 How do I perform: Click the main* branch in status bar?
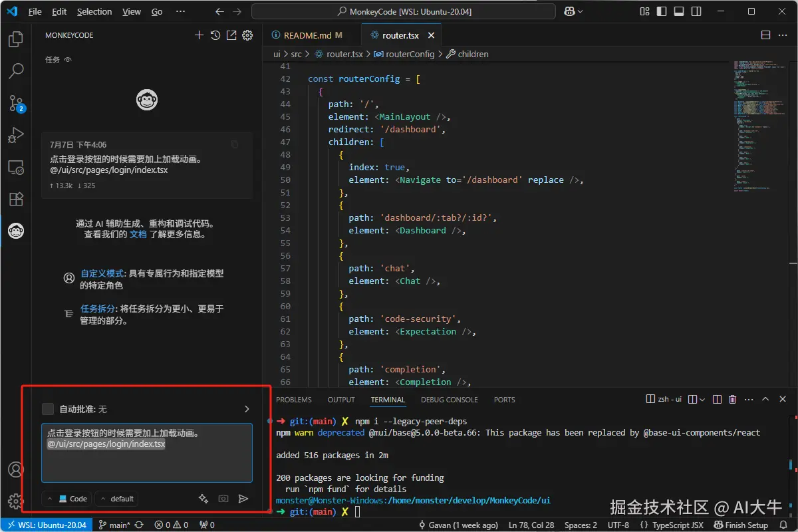[x=114, y=525]
